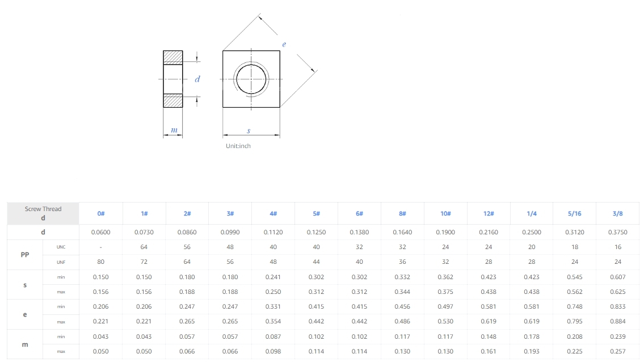Click the blue 'e' dimension label in the diagram
The image size is (644, 362).
[x=284, y=44]
